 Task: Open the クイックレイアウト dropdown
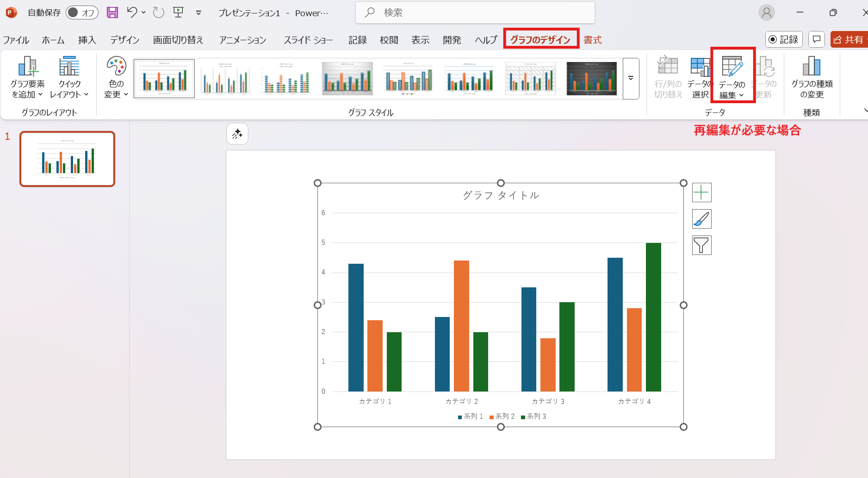coord(69,77)
